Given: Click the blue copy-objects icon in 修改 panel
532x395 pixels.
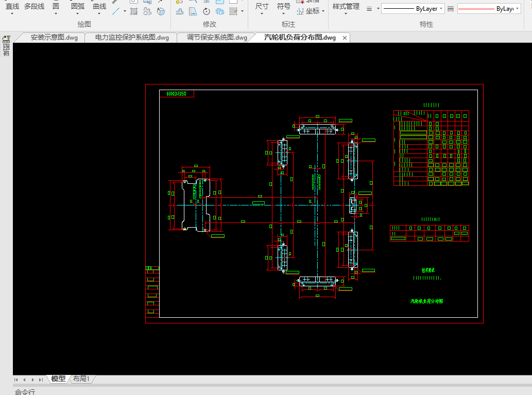Looking at the screenshot, I should (x=220, y=11).
